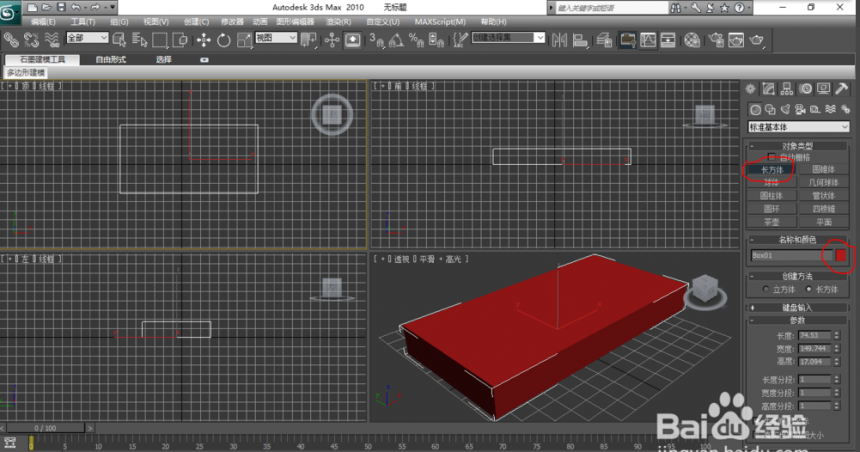The width and height of the screenshot is (860, 452).
Task: Switch to the Modify command panel tab
Action: (768, 89)
